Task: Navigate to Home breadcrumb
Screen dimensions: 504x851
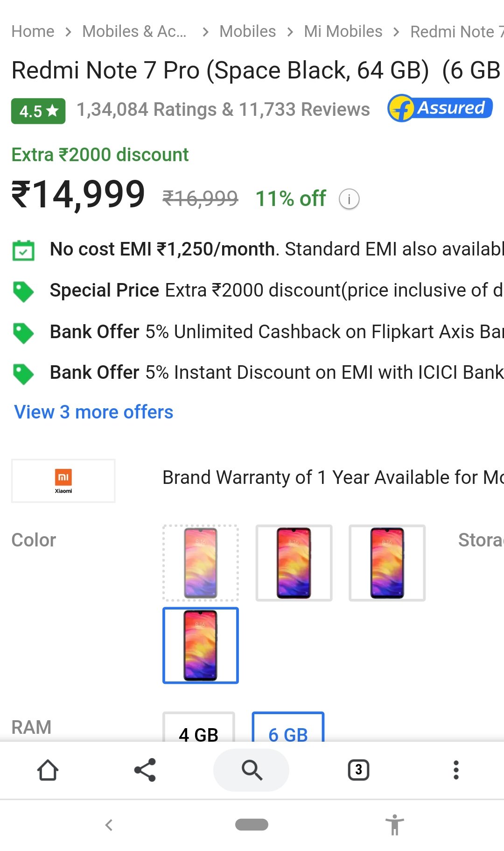Action: click(x=33, y=31)
